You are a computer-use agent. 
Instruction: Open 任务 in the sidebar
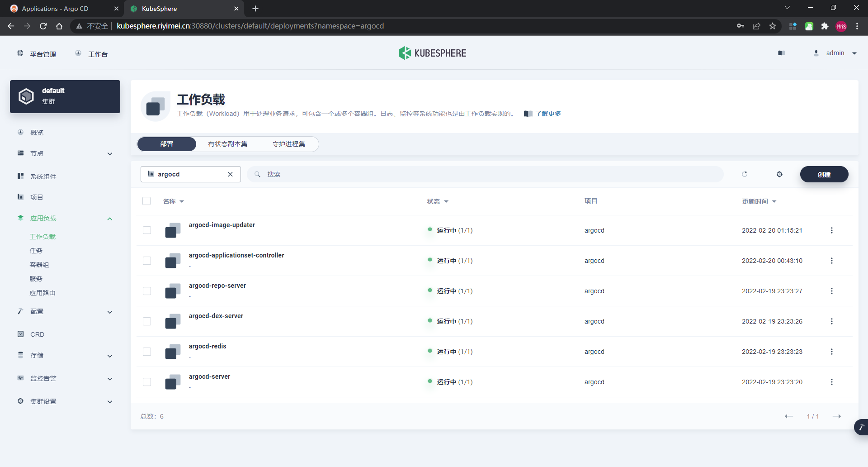36,251
